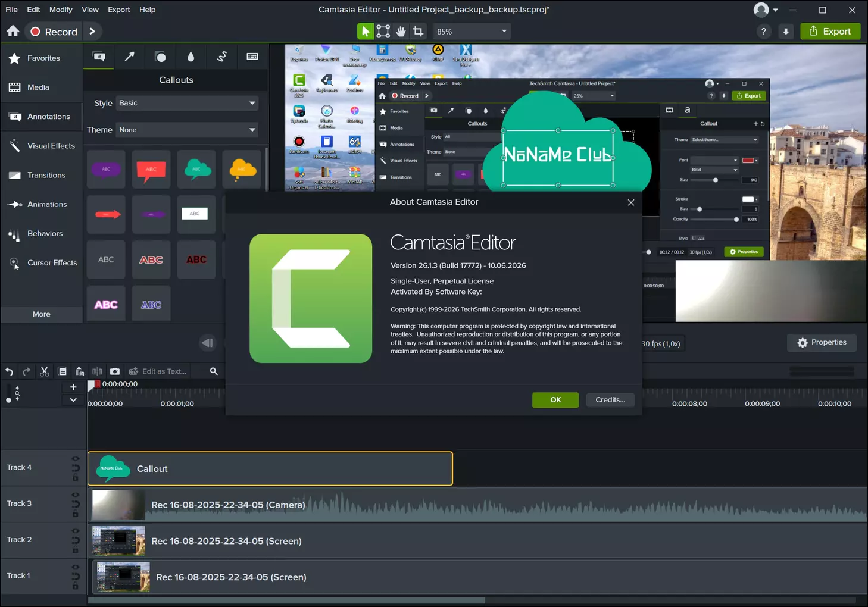The width and height of the screenshot is (868, 607).
Task: Choose the Edit canvas points tool
Action: [383, 31]
